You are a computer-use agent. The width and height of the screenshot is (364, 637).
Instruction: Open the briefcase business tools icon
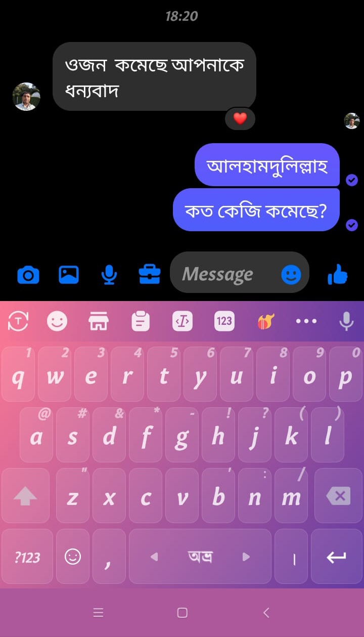(x=150, y=274)
